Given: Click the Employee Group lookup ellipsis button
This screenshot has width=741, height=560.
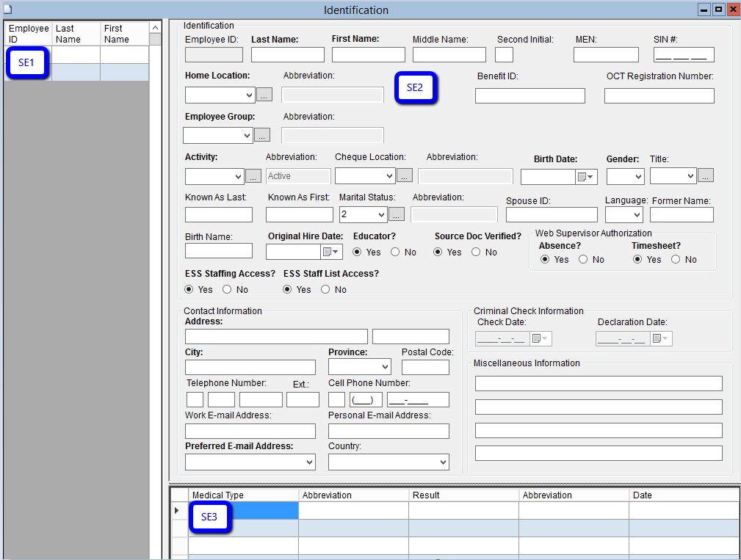Looking at the screenshot, I should point(262,135).
